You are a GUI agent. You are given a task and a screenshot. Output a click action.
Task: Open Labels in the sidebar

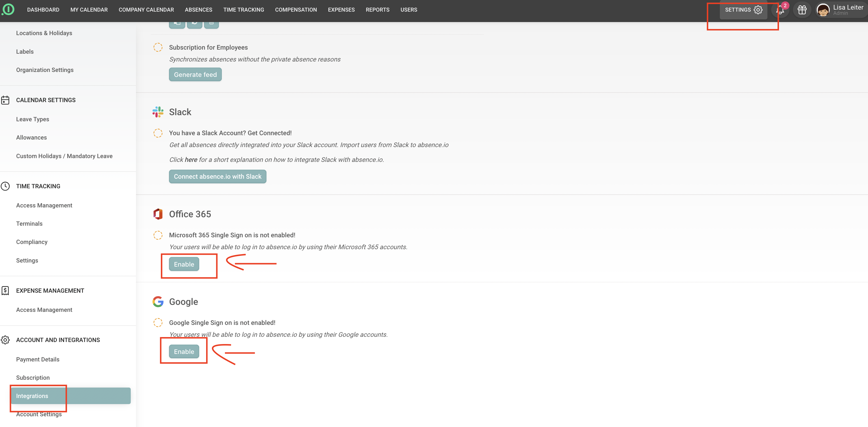[25, 52]
